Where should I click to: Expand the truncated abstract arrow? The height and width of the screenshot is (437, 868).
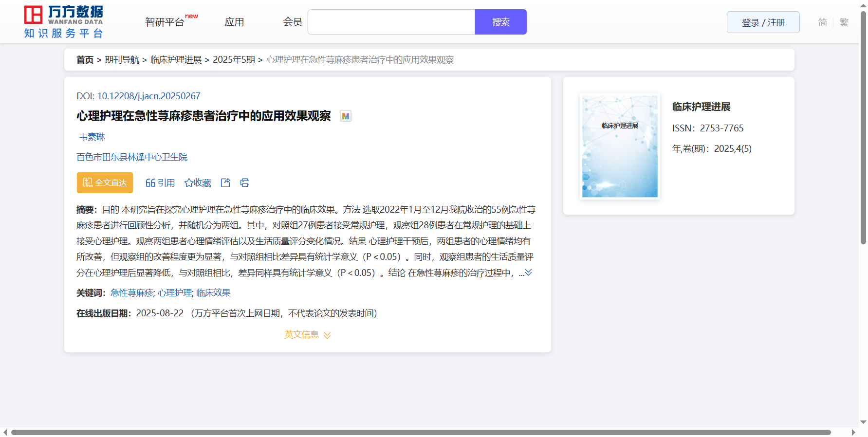click(x=528, y=273)
